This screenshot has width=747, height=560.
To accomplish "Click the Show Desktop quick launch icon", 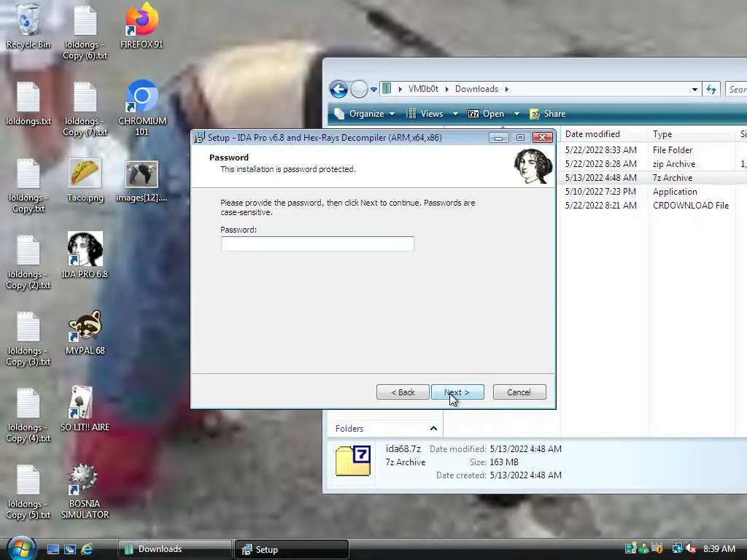I will click(53, 550).
